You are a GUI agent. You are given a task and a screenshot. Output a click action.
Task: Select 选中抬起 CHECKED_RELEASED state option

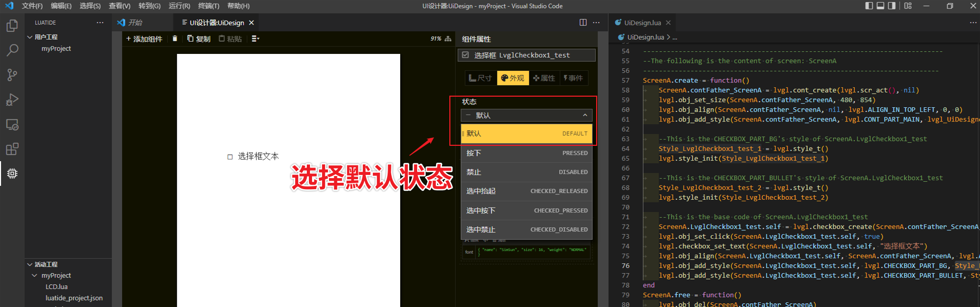point(526,191)
